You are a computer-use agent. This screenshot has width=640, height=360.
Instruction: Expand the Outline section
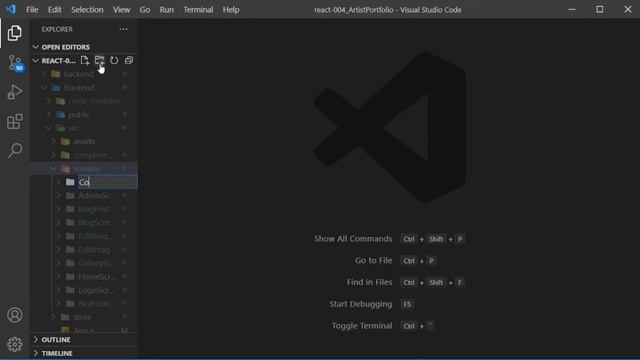[84, 340]
